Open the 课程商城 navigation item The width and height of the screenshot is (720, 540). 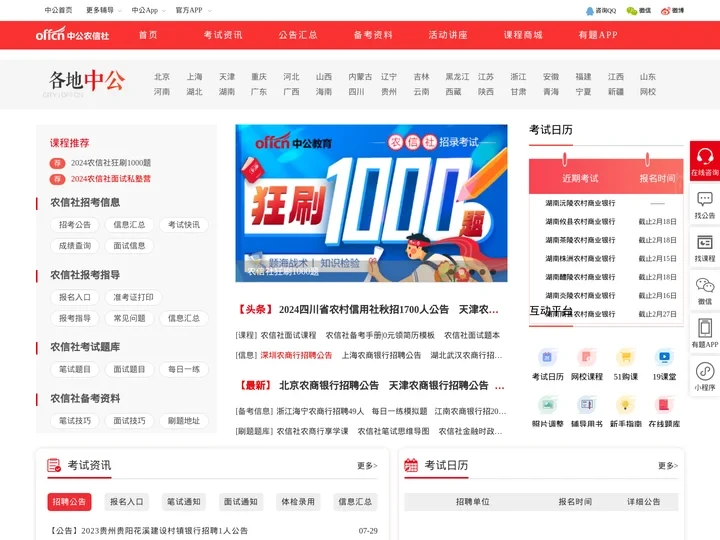coord(523,35)
